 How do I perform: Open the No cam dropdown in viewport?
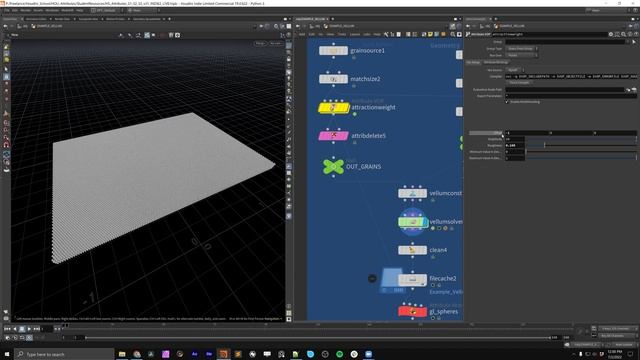coord(276,43)
